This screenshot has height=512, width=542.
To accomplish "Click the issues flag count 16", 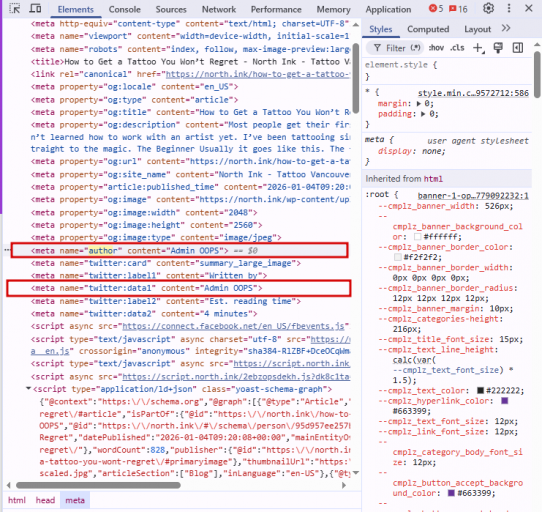I will (x=458, y=9).
